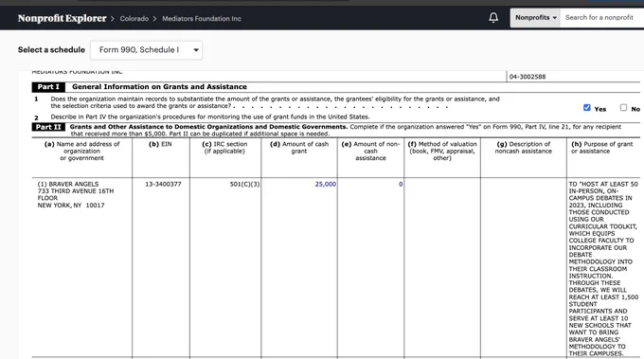Select the (a) Name and address column header

pyautogui.click(x=81, y=152)
